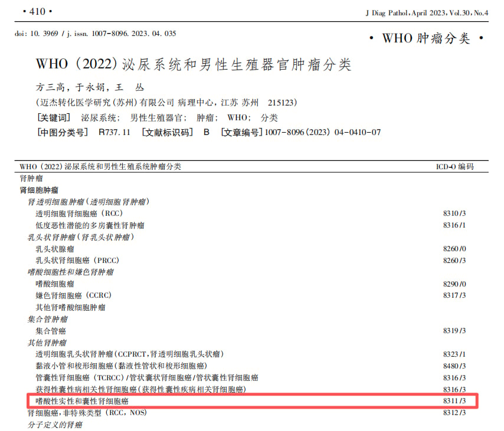Click the 肾透明细胞肿瘤 subheading

[x=89, y=202]
